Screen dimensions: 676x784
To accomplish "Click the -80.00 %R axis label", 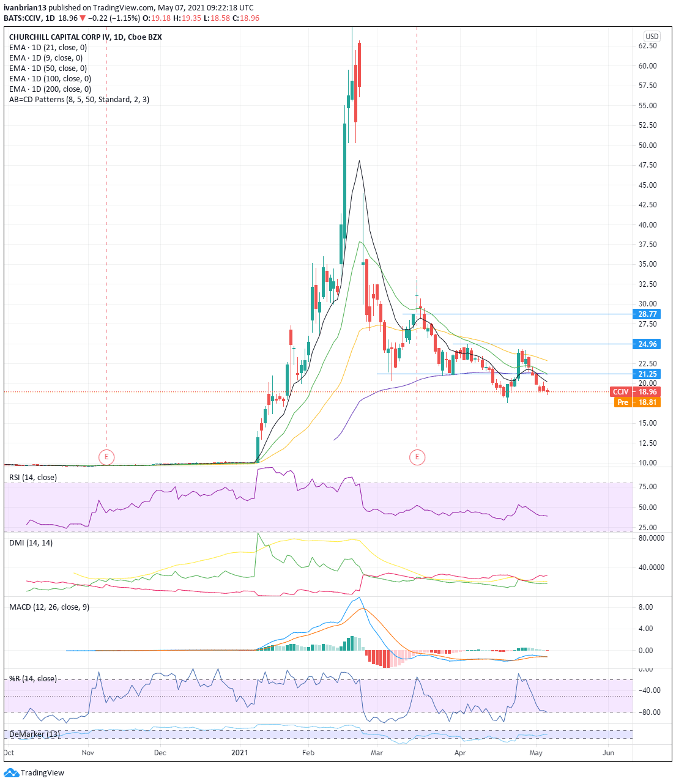I will tap(649, 712).
